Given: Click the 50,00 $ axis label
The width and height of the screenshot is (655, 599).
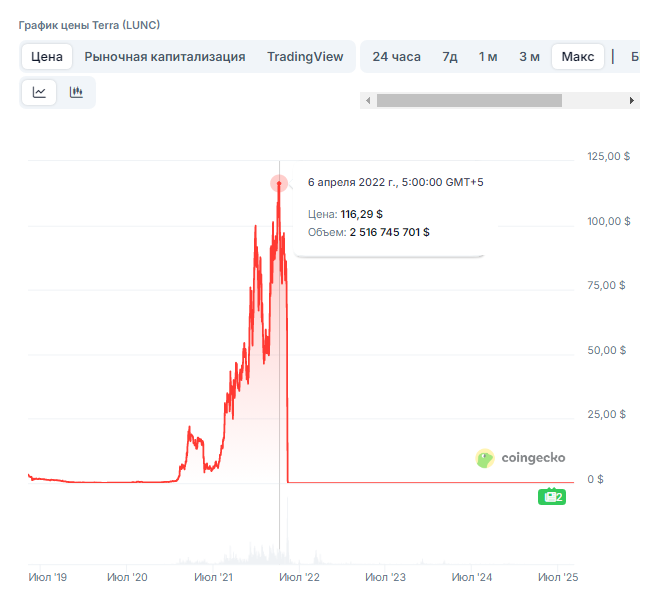Looking at the screenshot, I should pos(607,350).
